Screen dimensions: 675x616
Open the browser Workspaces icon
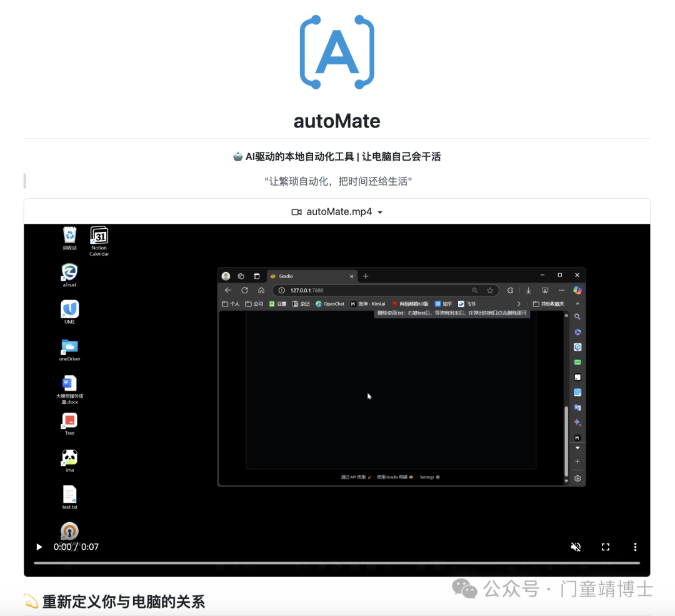click(241, 276)
